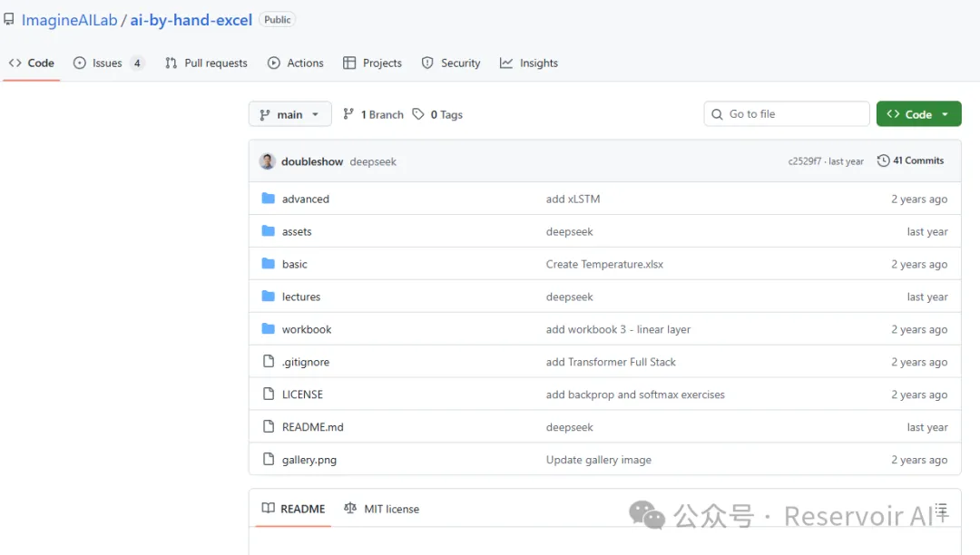Open the lectures folder
This screenshot has width=980, height=555.
pyautogui.click(x=300, y=297)
